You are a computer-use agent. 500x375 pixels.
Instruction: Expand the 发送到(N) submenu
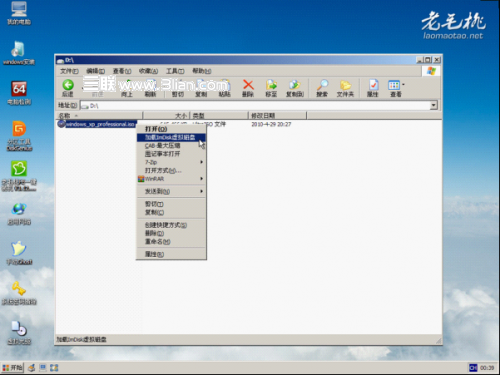171,191
